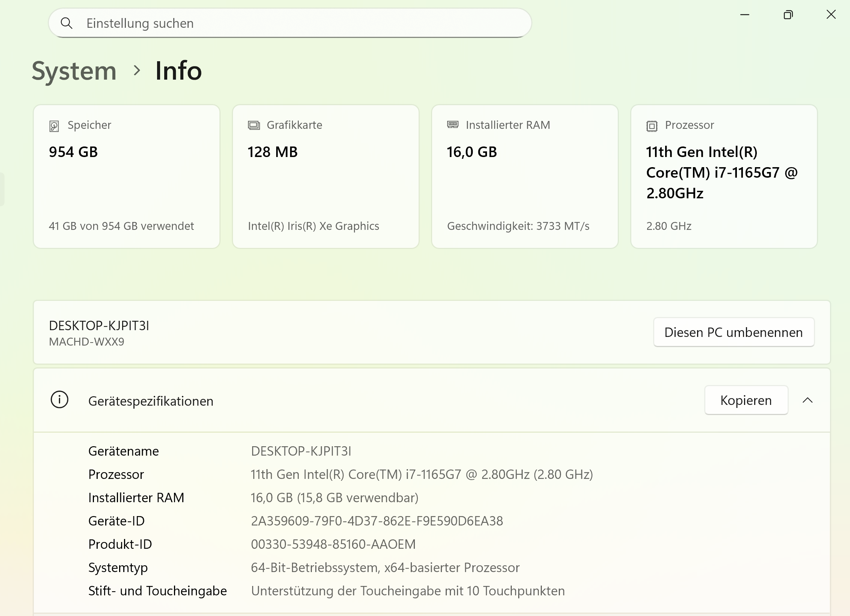Open the Grafikkarte 128 MB card
This screenshot has height=616, width=850.
point(326,177)
